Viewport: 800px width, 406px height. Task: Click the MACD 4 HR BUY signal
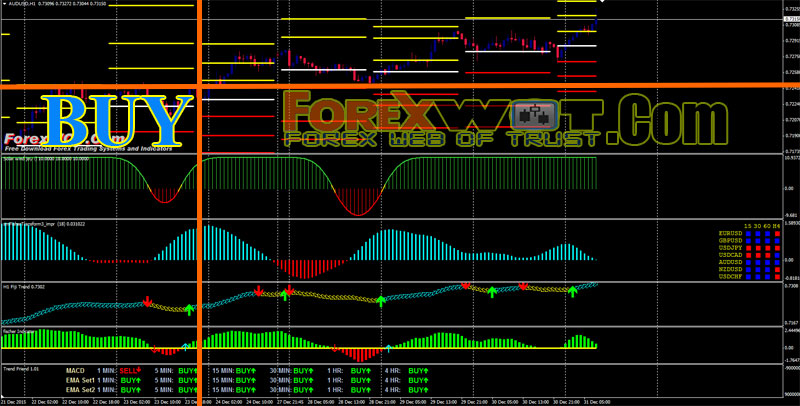tap(418, 371)
